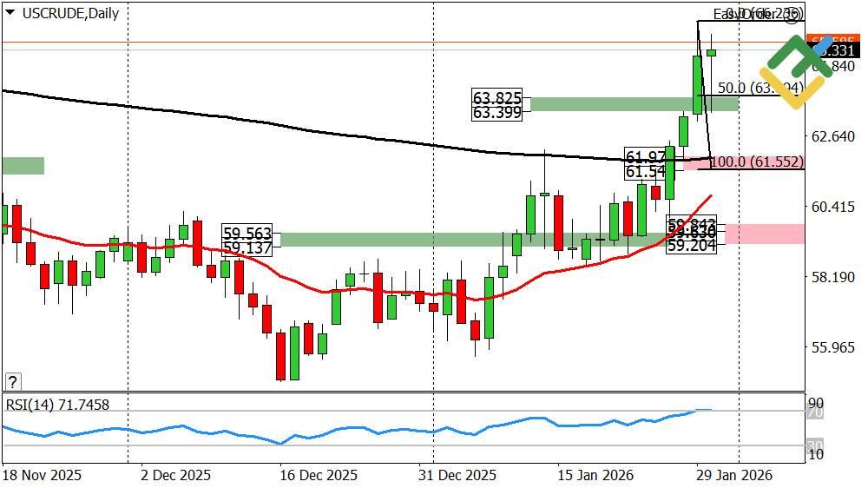
Task: Select the 59.137 zone price label
Action: (x=247, y=247)
